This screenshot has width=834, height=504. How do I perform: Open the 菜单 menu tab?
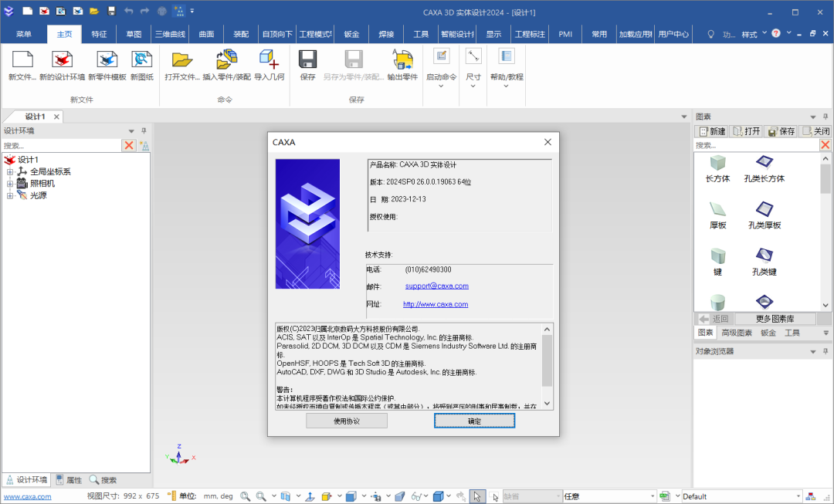pos(23,34)
